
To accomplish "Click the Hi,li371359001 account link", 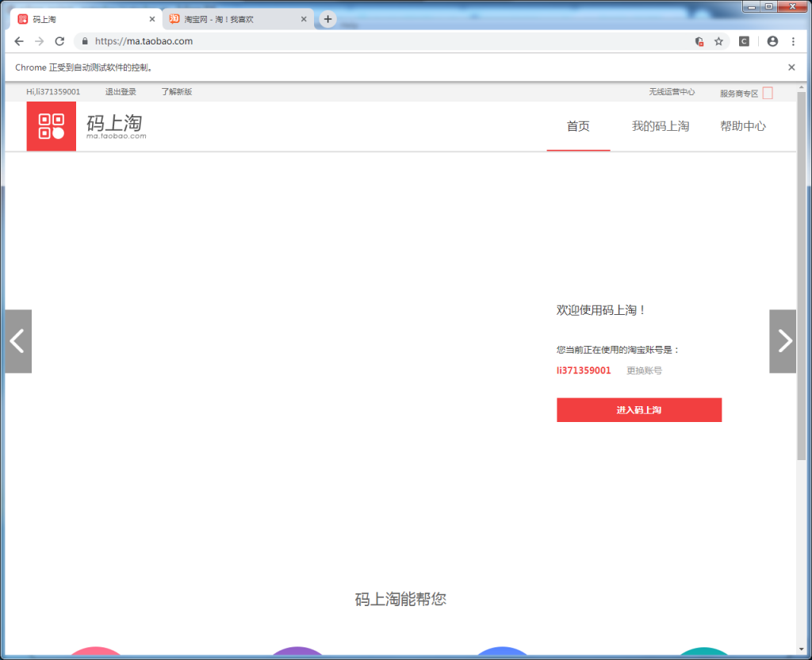I will pyautogui.click(x=53, y=92).
